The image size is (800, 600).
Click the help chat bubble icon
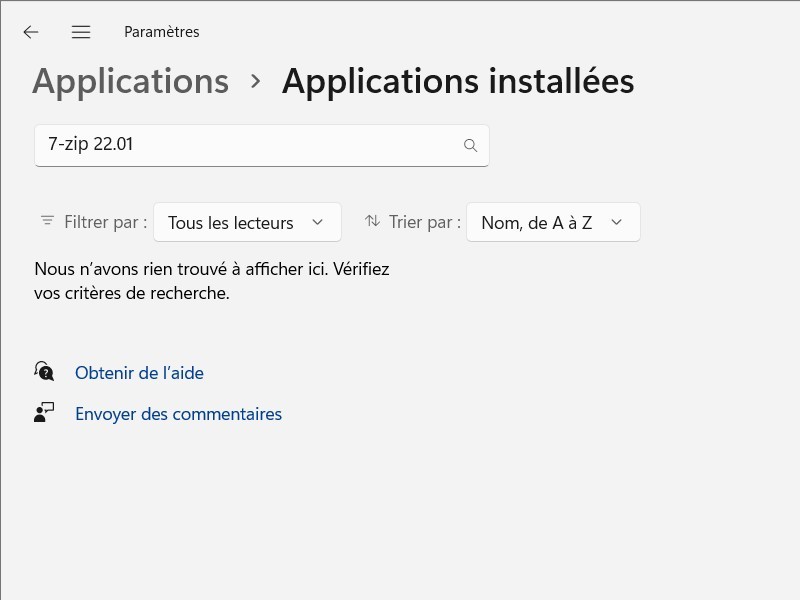point(44,372)
